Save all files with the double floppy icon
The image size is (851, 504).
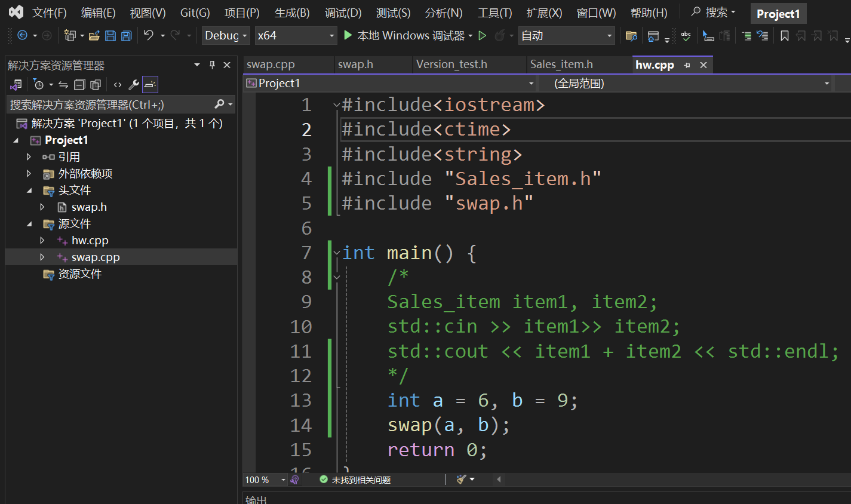tap(127, 36)
